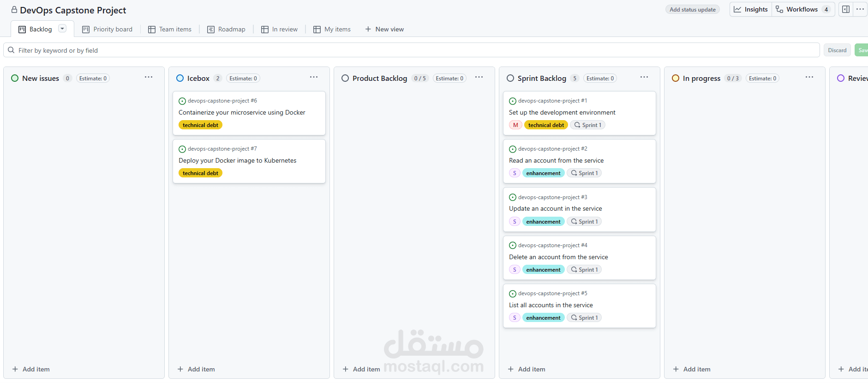The image size is (868, 383).
Task: Click open issue icon on devops-capstone-project #1
Action: click(x=513, y=101)
